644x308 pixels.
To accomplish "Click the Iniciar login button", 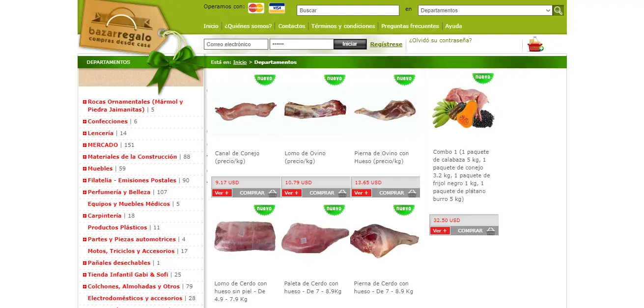I will coord(350,44).
